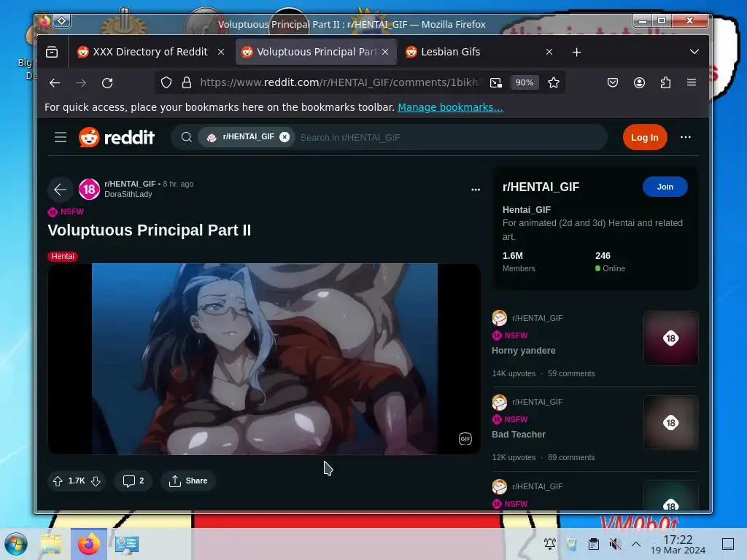Go to Reddit home via logo
The height and width of the screenshot is (560, 747).
point(117,137)
